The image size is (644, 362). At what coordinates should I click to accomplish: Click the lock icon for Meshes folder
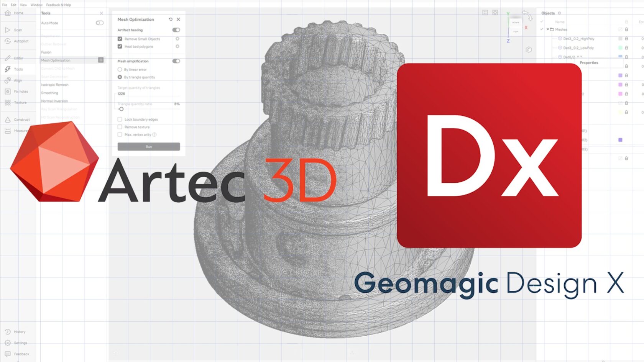(x=626, y=29)
